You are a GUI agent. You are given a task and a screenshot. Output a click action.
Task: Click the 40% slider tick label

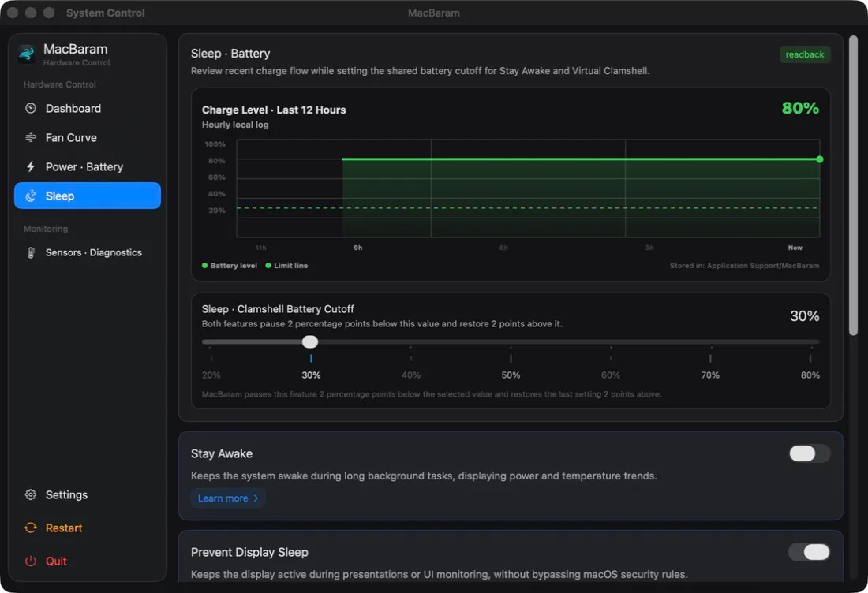pos(411,375)
